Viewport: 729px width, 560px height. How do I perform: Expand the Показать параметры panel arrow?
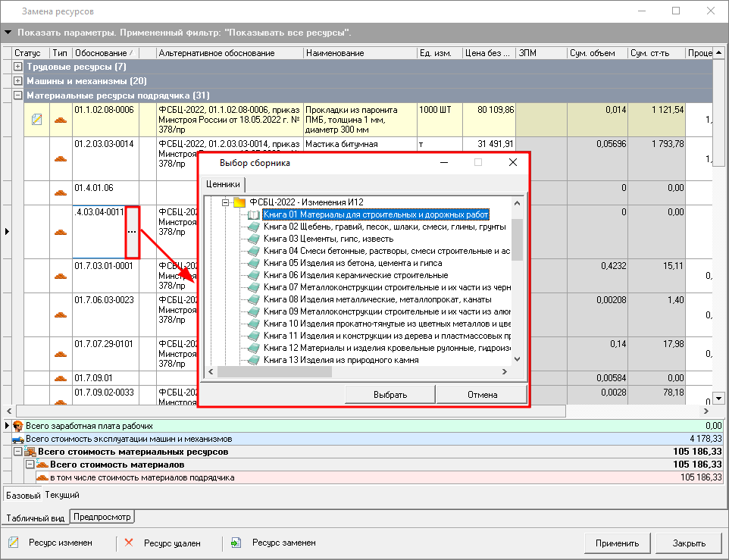tap(8, 33)
